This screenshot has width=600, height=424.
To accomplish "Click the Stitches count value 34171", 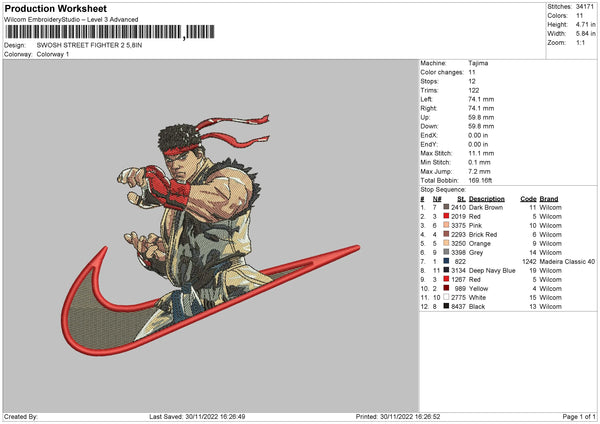I will [585, 7].
